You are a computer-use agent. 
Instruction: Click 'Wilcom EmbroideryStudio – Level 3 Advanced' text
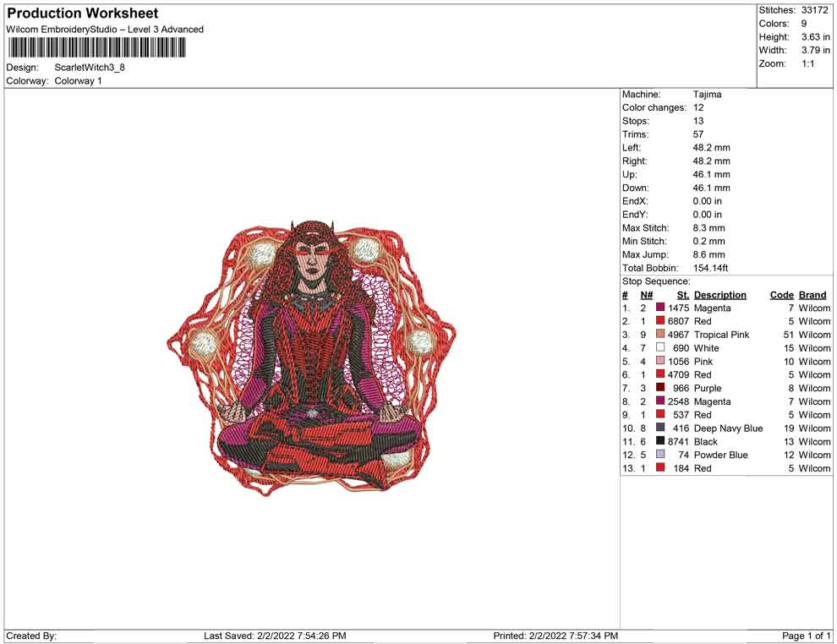105,30
